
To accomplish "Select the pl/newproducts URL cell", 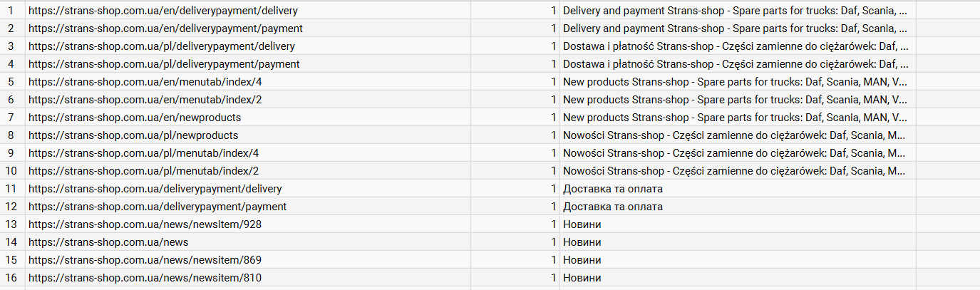I will click(133, 135).
